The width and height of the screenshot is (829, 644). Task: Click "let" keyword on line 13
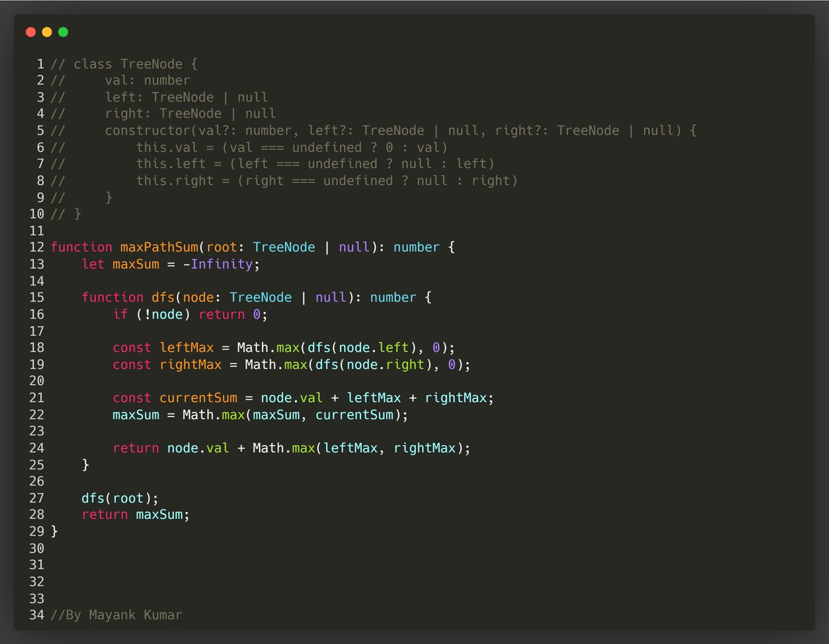[93, 264]
